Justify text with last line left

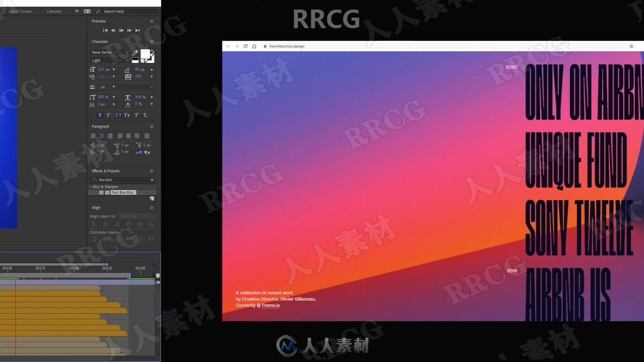[120, 136]
